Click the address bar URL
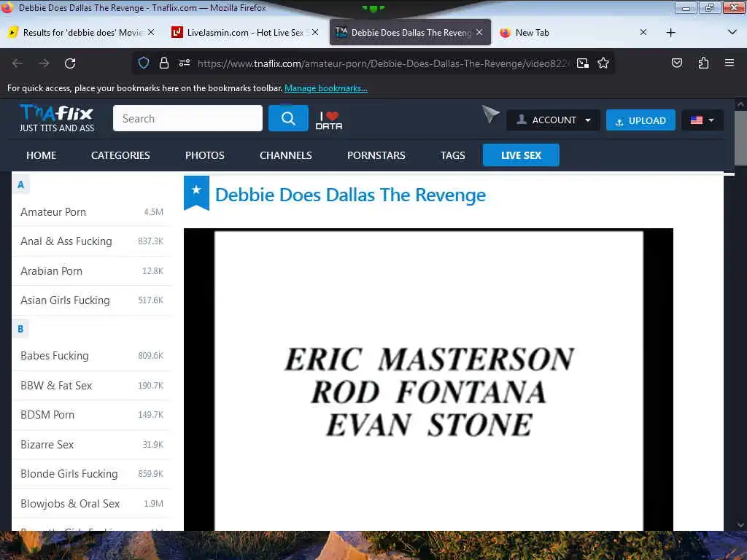 (x=382, y=63)
